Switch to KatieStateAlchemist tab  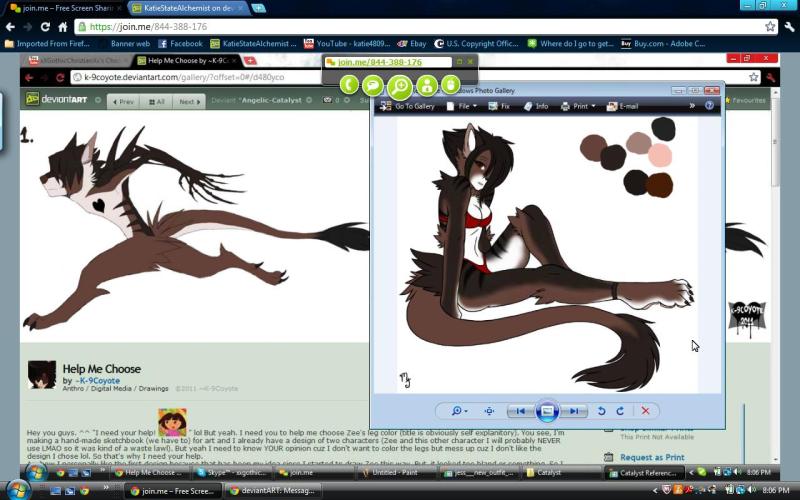(188, 8)
